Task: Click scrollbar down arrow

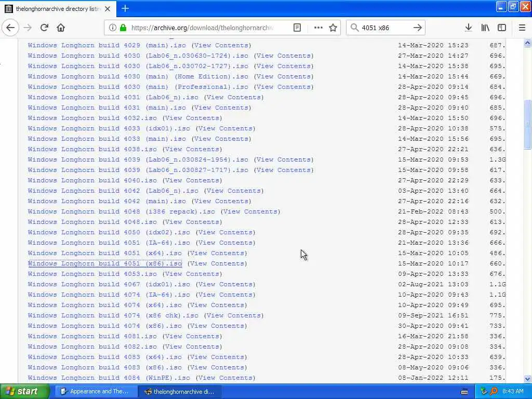Action: click(x=527, y=379)
